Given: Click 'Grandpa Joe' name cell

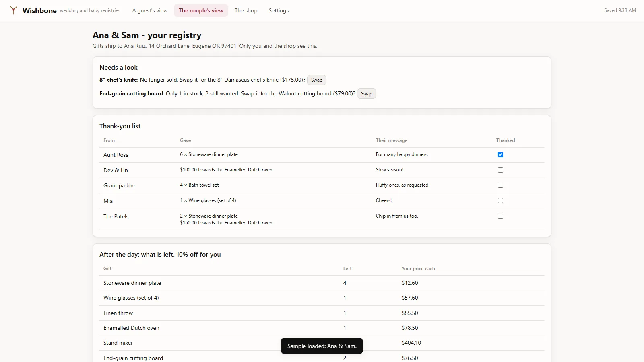Looking at the screenshot, I should click(119, 185).
